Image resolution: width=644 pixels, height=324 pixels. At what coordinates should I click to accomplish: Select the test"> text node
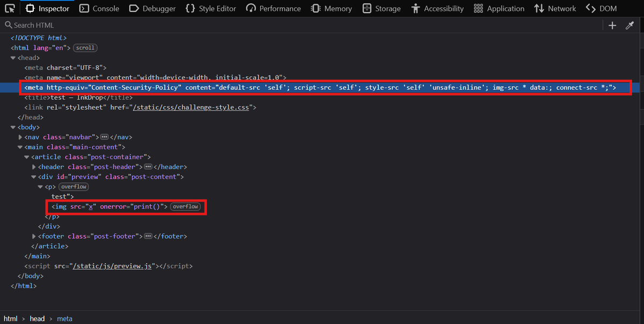pos(63,197)
